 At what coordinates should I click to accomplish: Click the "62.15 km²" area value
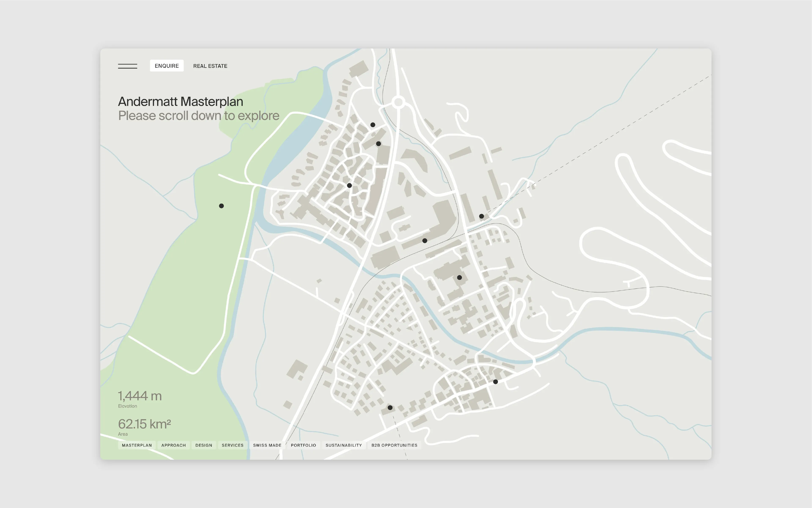pos(144,424)
